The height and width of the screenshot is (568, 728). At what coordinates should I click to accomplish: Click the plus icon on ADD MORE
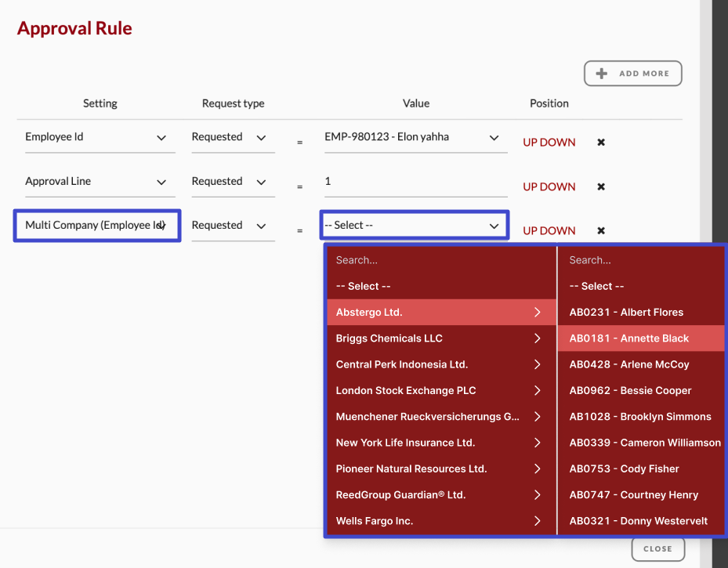[x=601, y=73]
